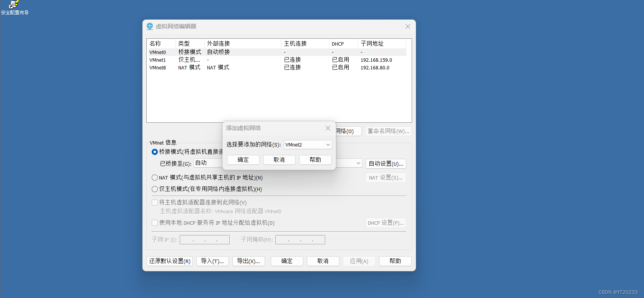Select the VMnet8 row in the network list
This screenshot has width=644, height=298.
(276, 68)
